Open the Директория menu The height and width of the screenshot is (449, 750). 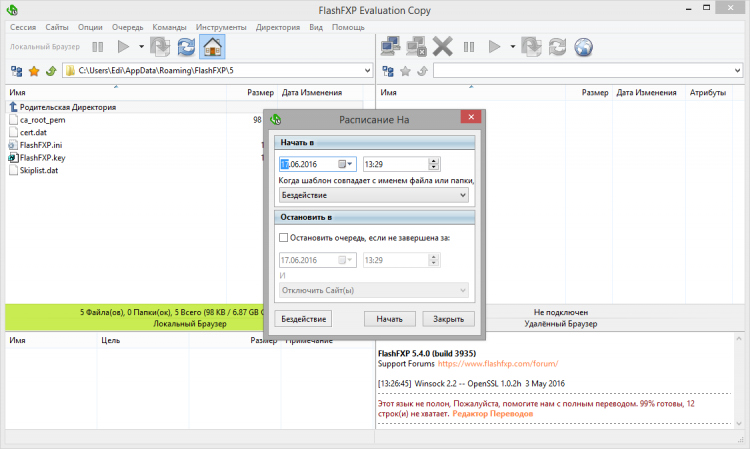click(278, 27)
